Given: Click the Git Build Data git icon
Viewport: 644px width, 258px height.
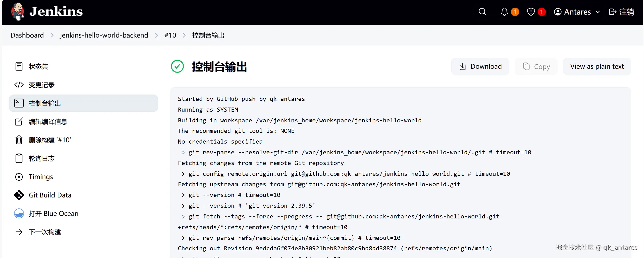Looking at the screenshot, I should (x=19, y=195).
